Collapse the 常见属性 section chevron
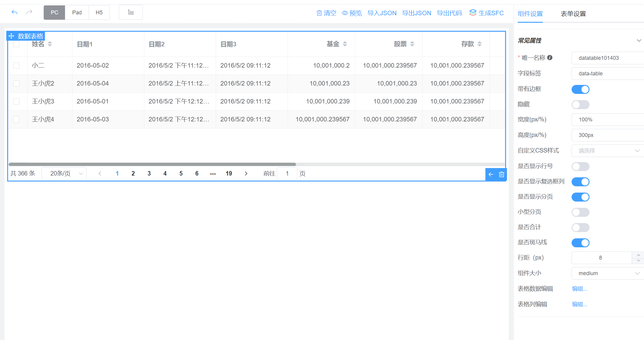 point(639,40)
